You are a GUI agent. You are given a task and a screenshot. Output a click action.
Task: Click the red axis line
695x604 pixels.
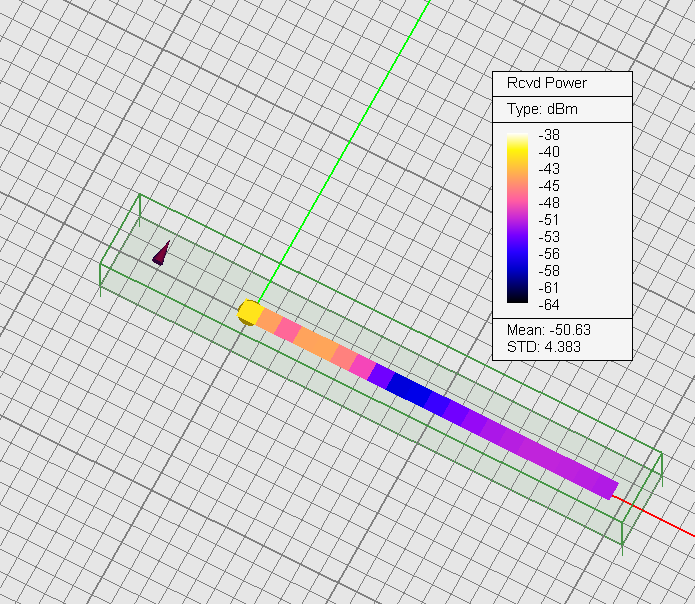coord(653,515)
